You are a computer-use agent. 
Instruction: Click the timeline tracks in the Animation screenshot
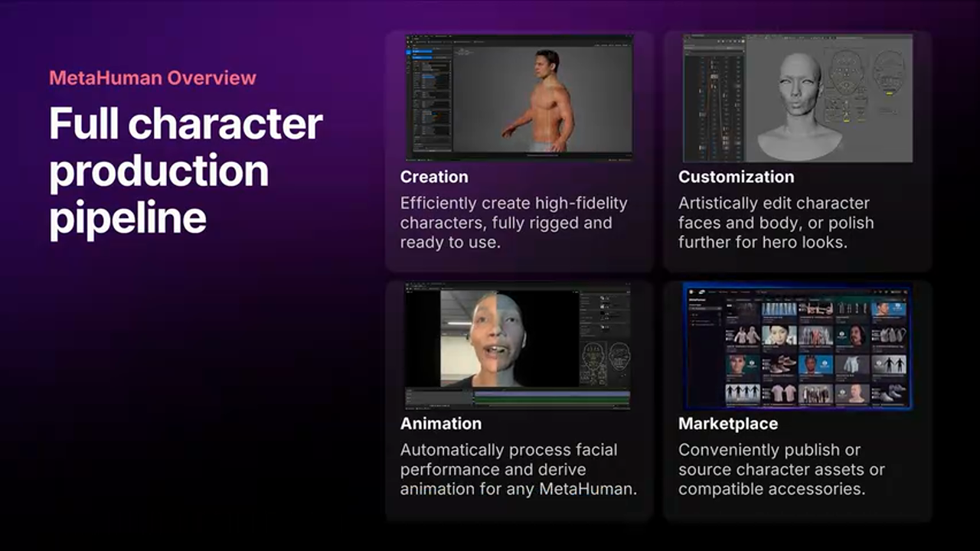[x=550, y=397]
